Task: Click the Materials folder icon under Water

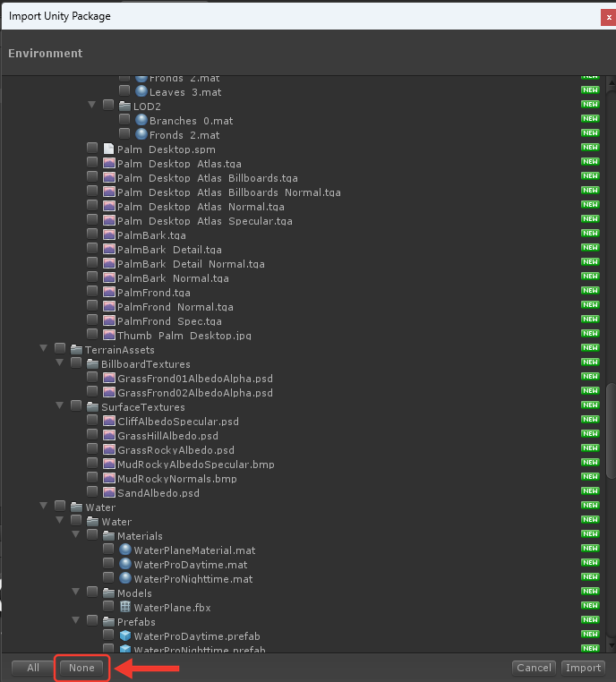Action: click(x=108, y=535)
